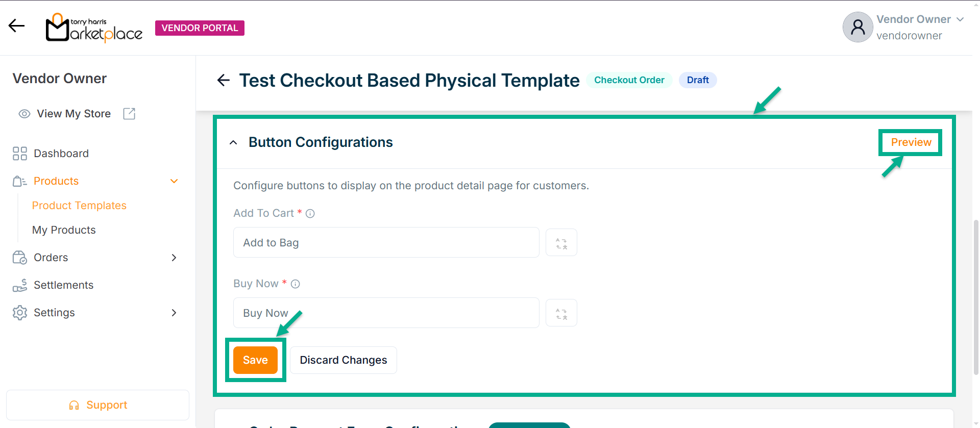Open store via external link icon
This screenshot has height=428, width=980.
click(129, 114)
